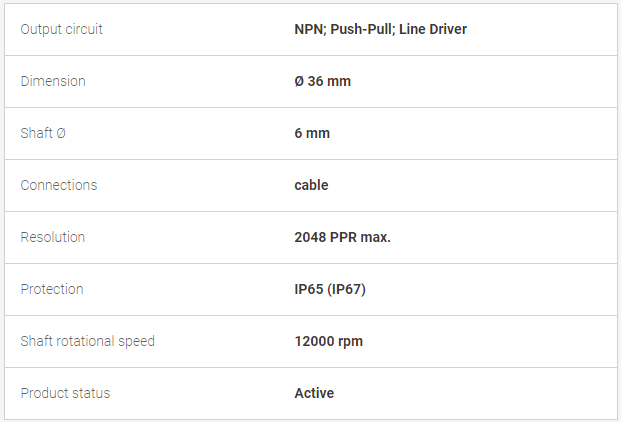Click the word Line Driver

433,29
